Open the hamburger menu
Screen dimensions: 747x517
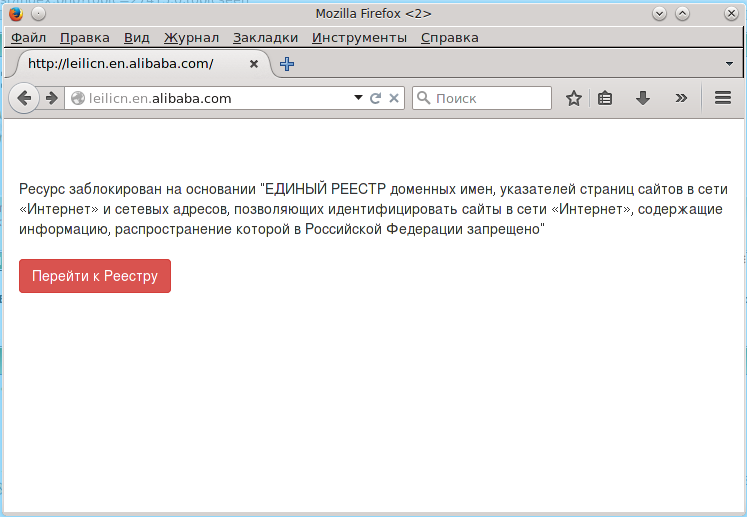[x=723, y=98]
